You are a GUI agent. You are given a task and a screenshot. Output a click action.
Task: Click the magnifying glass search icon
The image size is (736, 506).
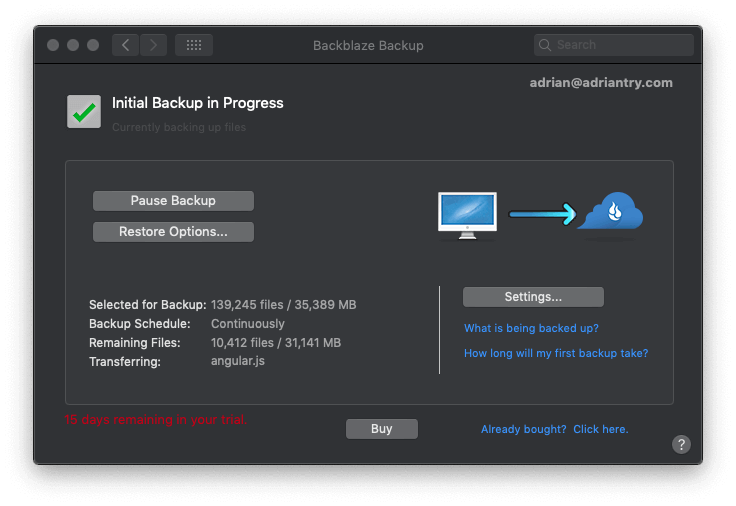coord(545,45)
